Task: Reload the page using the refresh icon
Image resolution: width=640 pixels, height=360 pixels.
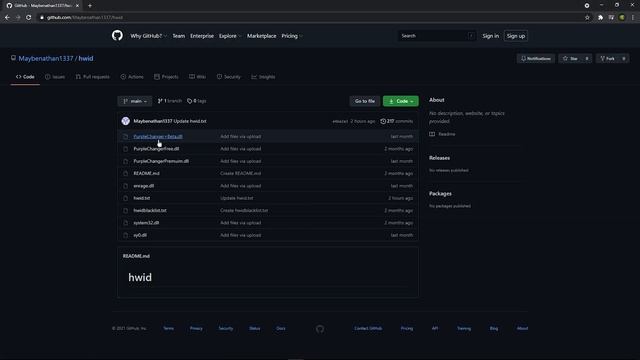Action: [29, 18]
